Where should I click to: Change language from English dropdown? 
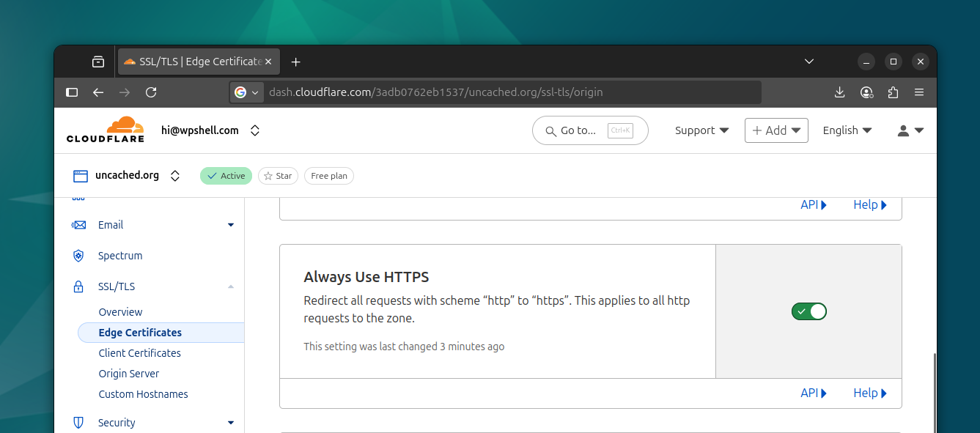click(847, 130)
